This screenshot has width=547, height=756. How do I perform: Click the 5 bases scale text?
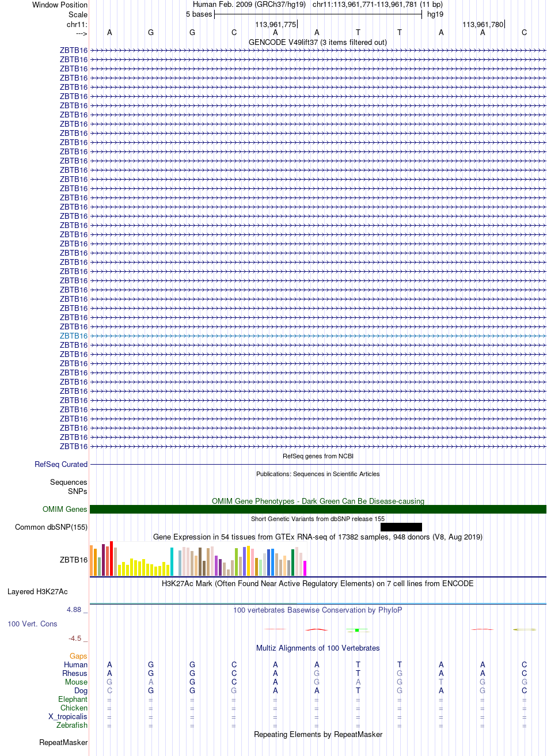coord(199,14)
